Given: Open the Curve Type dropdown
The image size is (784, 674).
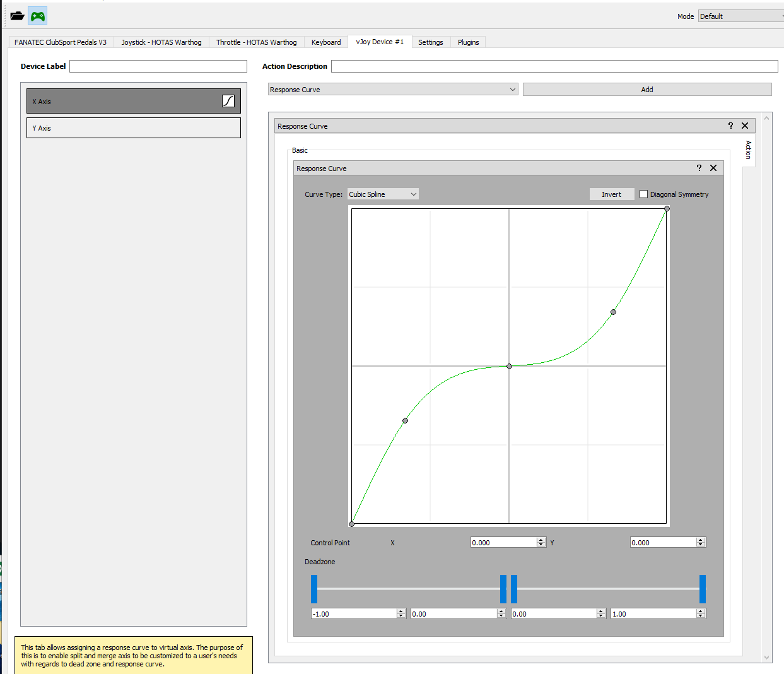Looking at the screenshot, I should point(383,194).
